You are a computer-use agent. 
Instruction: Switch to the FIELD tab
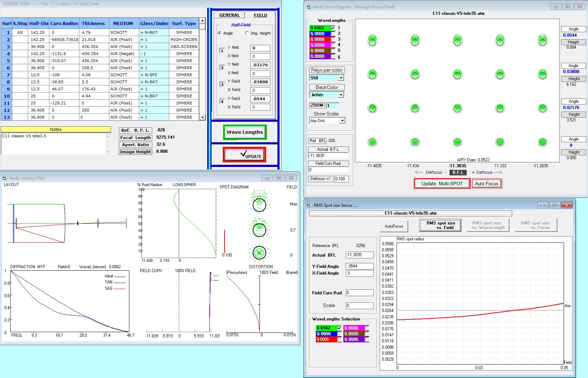[x=260, y=15]
